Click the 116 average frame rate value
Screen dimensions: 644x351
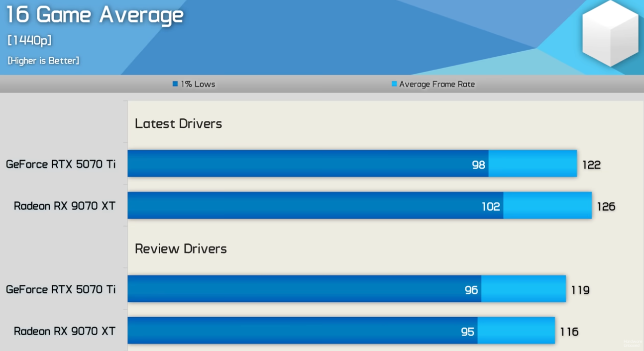pyautogui.click(x=569, y=332)
